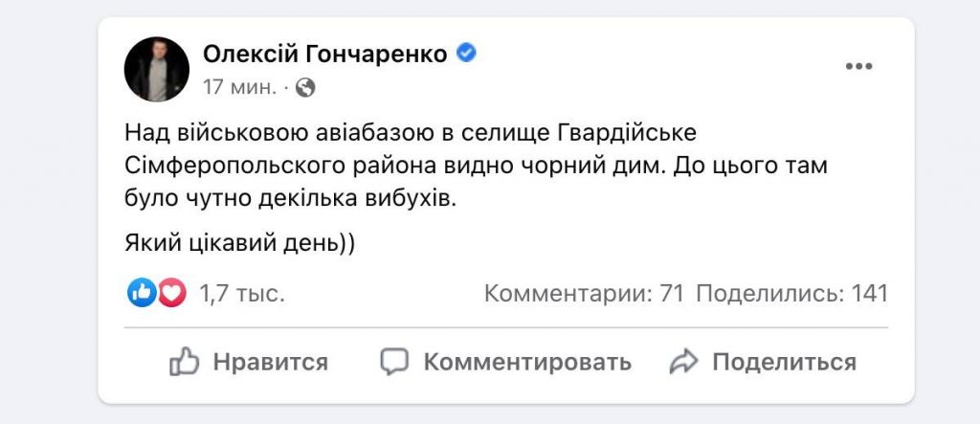This screenshot has width=980, height=424.
Task: Show who reacted via '1,7 тыс.' count
Action: tap(242, 293)
